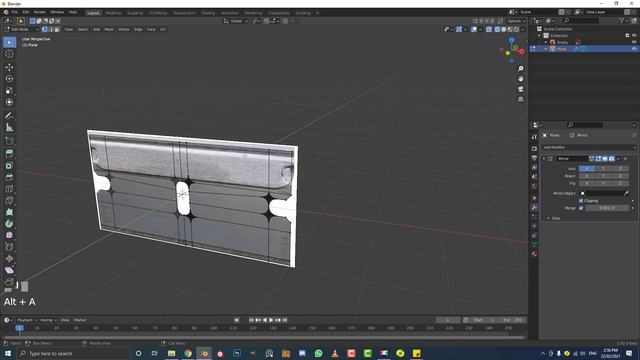
Task: Hide the Plane object in outliner
Action: pos(634,49)
